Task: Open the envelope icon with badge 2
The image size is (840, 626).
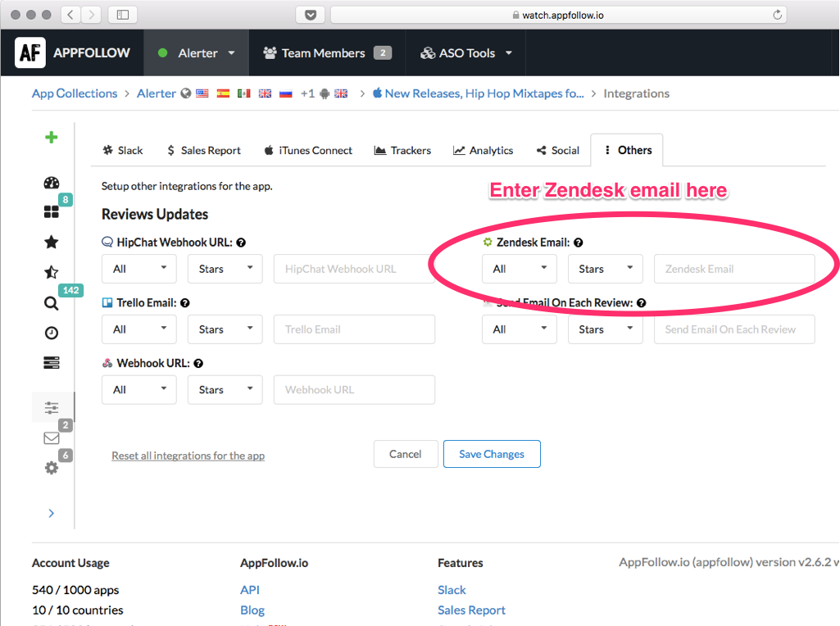Action: (52, 438)
